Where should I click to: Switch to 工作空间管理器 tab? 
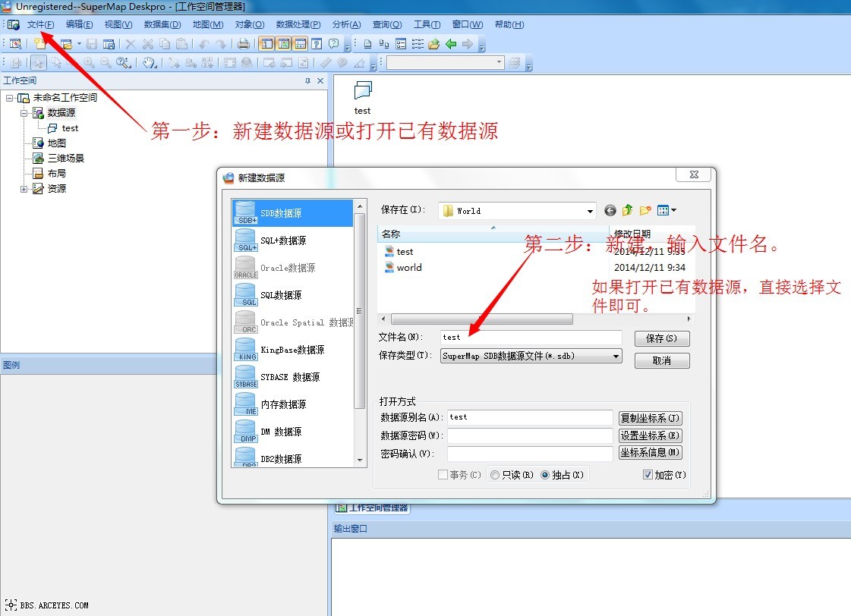pos(372,508)
